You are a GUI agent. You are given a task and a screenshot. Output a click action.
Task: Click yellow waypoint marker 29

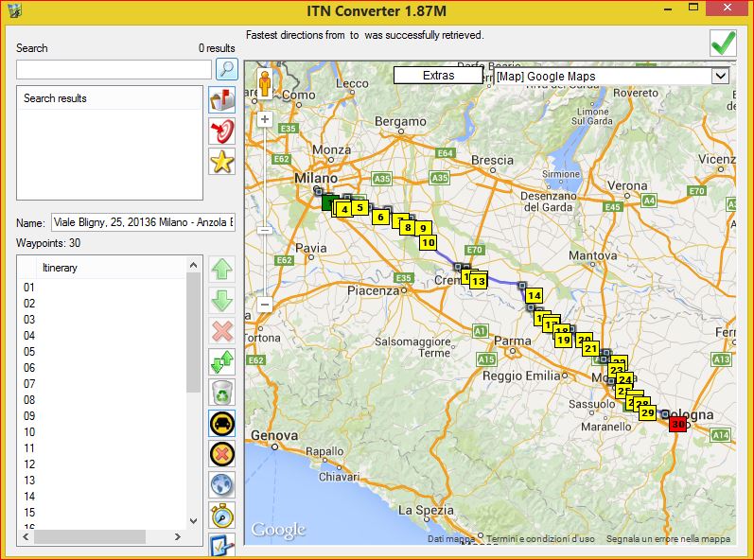coord(648,412)
